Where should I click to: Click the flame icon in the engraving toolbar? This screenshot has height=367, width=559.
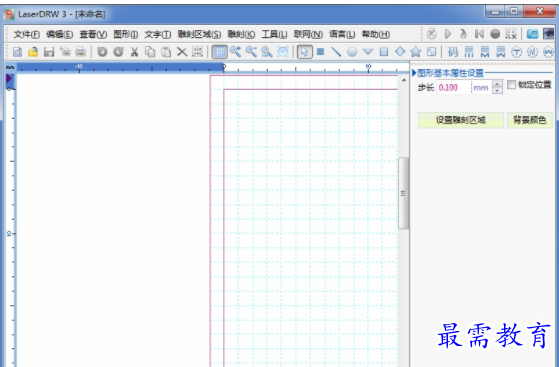pyautogui.click(x=463, y=34)
